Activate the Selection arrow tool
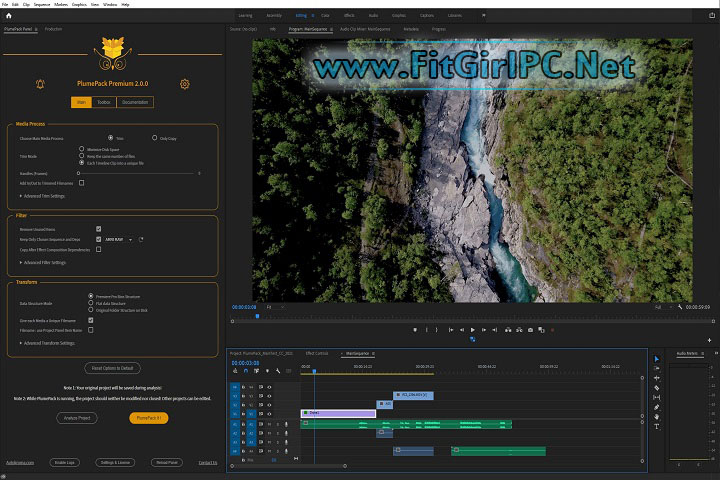Screen dimensions: 720x480 tap(657, 359)
